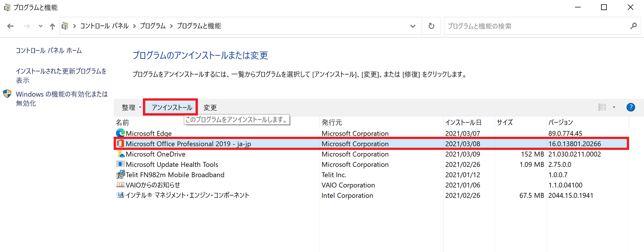Select VAIOからのお知らせ entry
Screen dimensions: 644x252
[x=153, y=185]
